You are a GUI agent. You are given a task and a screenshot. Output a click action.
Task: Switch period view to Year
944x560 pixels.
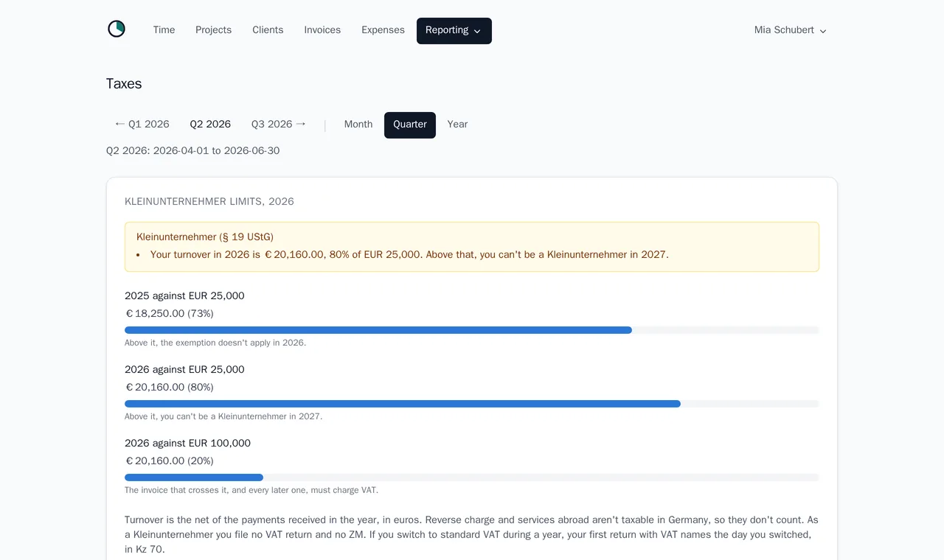(457, 125)
